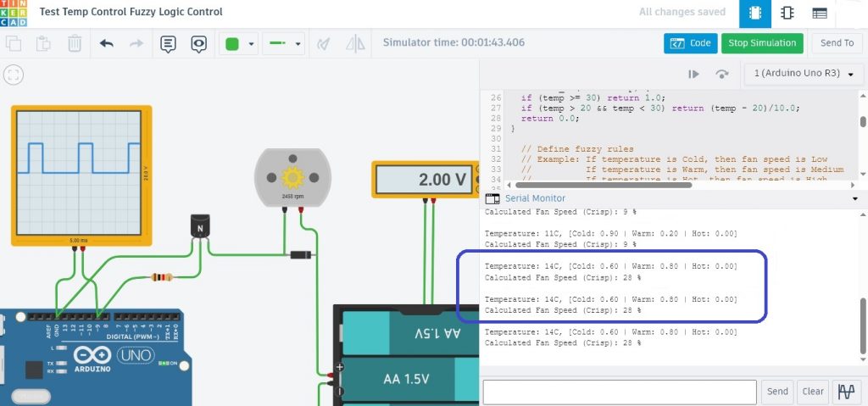Open the Circuit view icon

point(755,14)
